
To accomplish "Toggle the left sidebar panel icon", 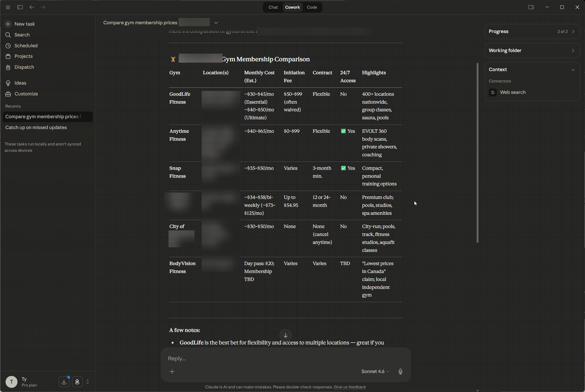I will pyautogui.click(x=20, y=7).
